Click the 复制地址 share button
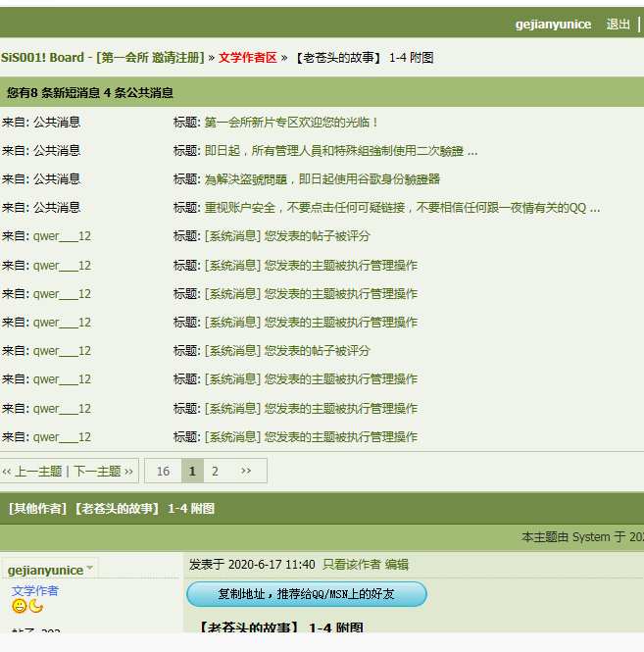 click(x=306, y=594)
